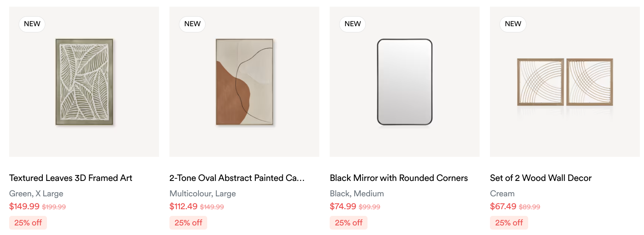Click the NEW badge on Textured Leaves art
This screenshot has width=644, height=235.
coord(32,24)
